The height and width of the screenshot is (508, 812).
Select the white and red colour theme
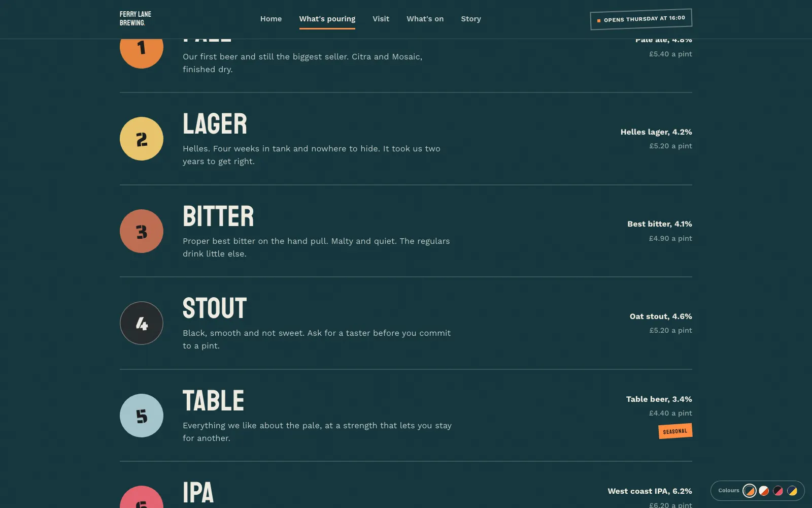(764, 491)
